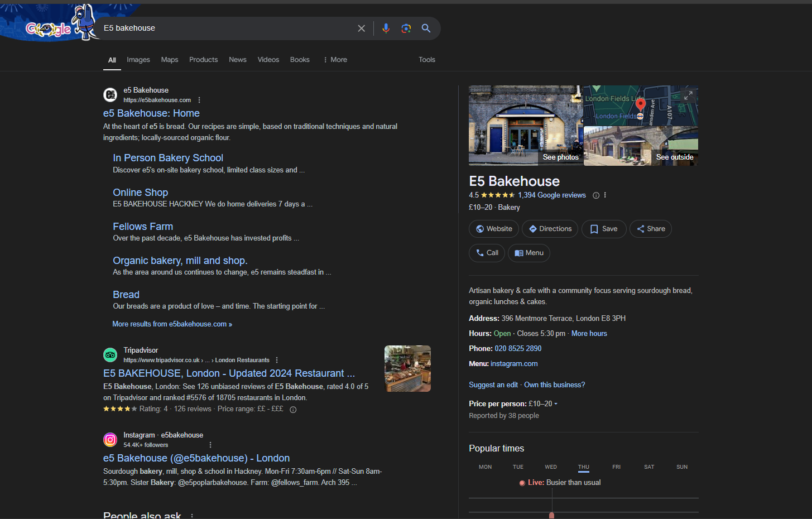Open the Instagram @e5bakehouse result

pyautogui.click(x=196, y=458)
